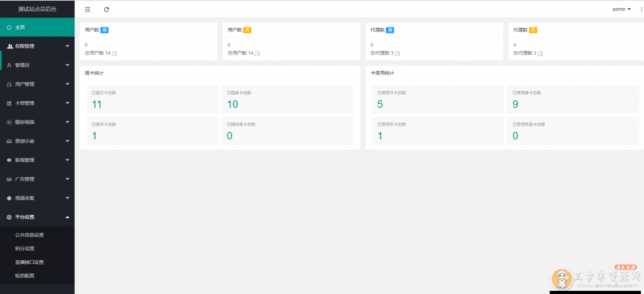The height and width of the screenshot is (294, 644).
Task: Click the 精彩视频 play icon in the sidebar
Action: 9,122
